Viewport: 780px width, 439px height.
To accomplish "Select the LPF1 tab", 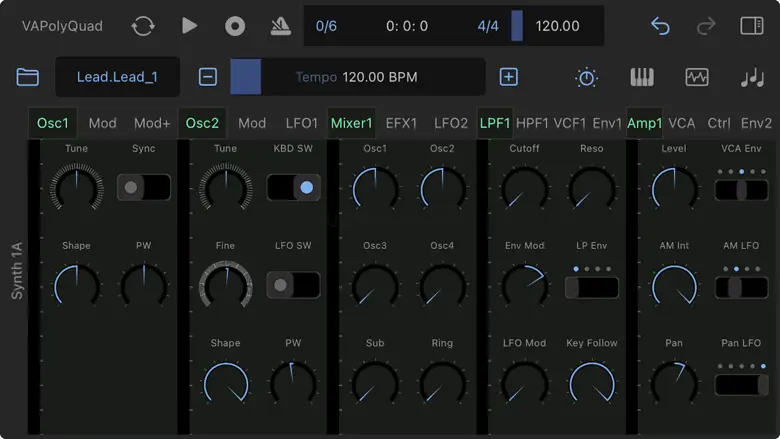I will [495, 123].
